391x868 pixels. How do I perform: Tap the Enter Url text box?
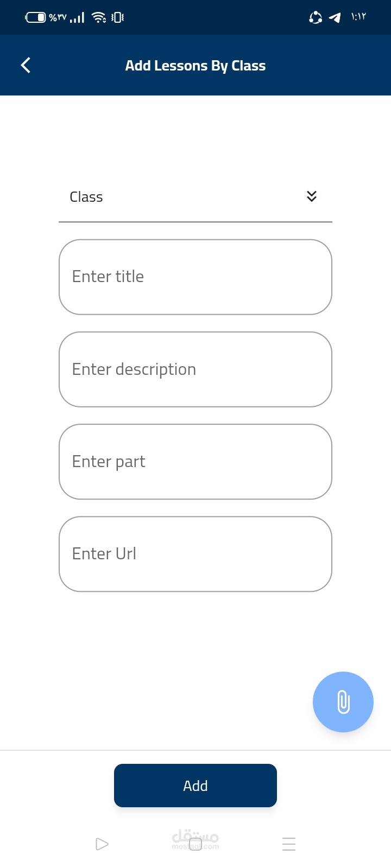click(x=195, y=554)
